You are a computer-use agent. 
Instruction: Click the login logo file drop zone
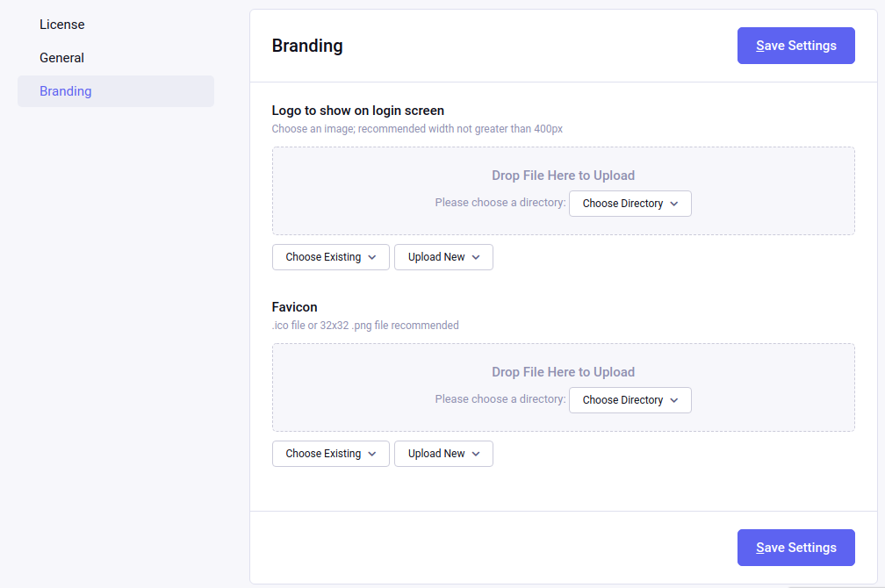pyautogui.click(x=564, y=190)
